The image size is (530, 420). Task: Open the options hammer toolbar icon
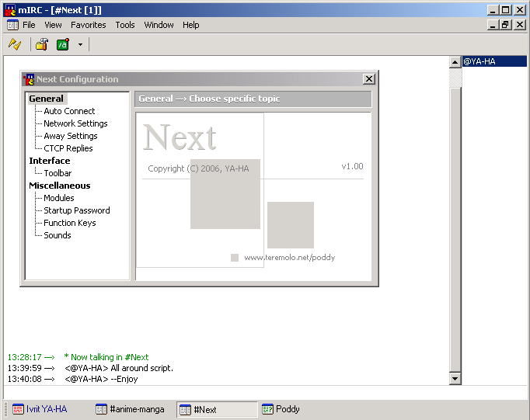click(x=42, y=44)
